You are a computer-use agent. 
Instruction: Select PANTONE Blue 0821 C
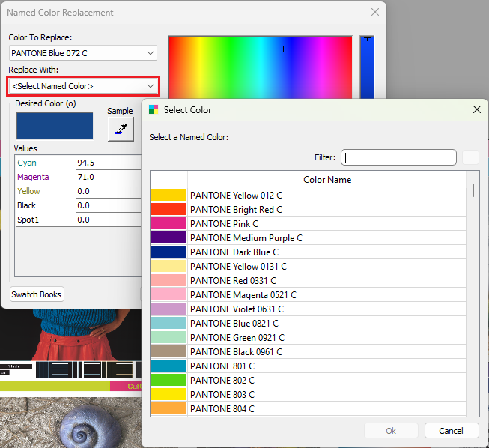[x=308, y=323]
